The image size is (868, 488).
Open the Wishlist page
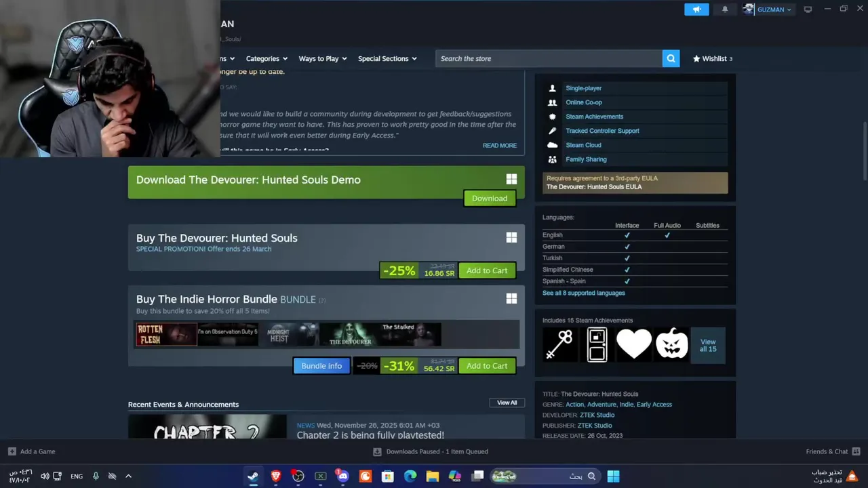coord(714,58)
